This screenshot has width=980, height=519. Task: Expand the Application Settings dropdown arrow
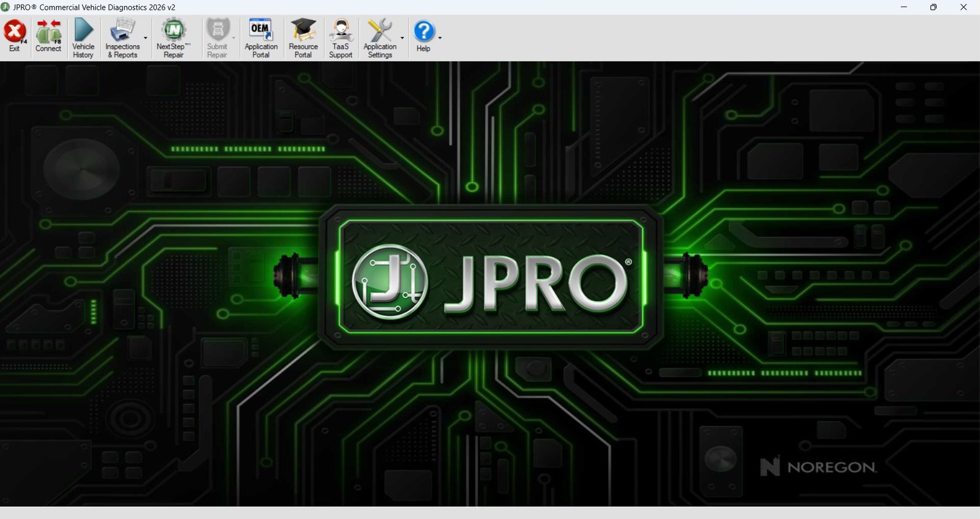(x=402, y=38)
